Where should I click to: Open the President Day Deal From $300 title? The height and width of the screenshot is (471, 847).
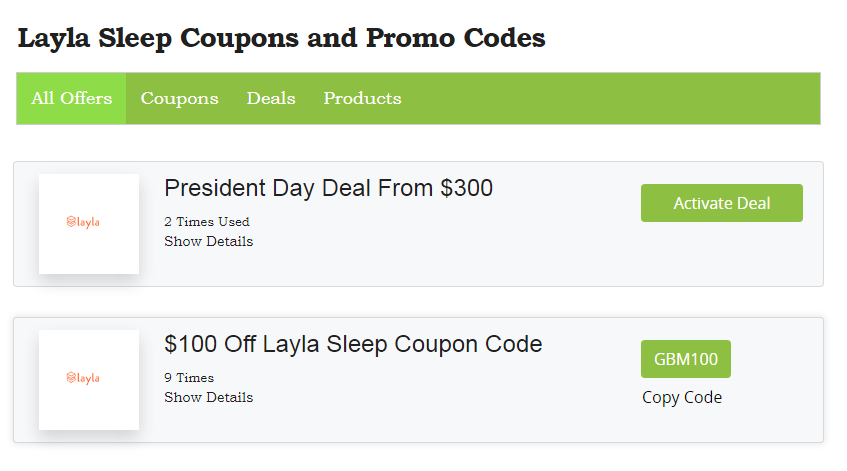click(328, 188)
